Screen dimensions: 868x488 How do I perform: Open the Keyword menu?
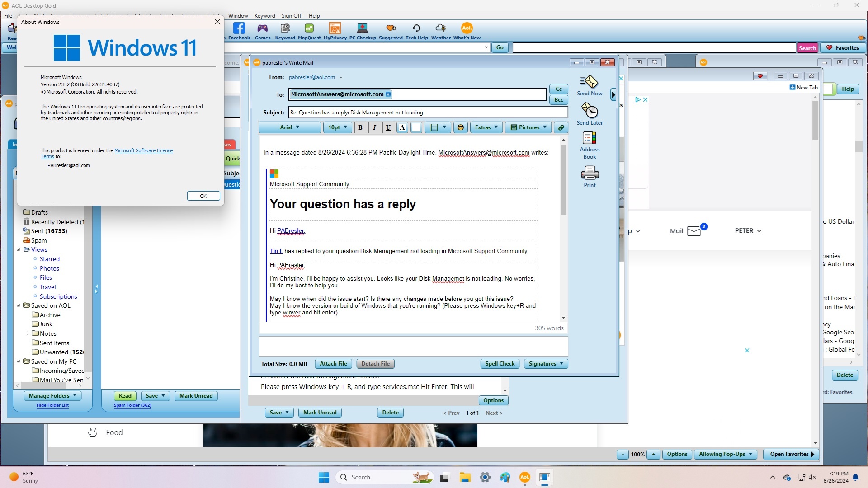[264, 15]
